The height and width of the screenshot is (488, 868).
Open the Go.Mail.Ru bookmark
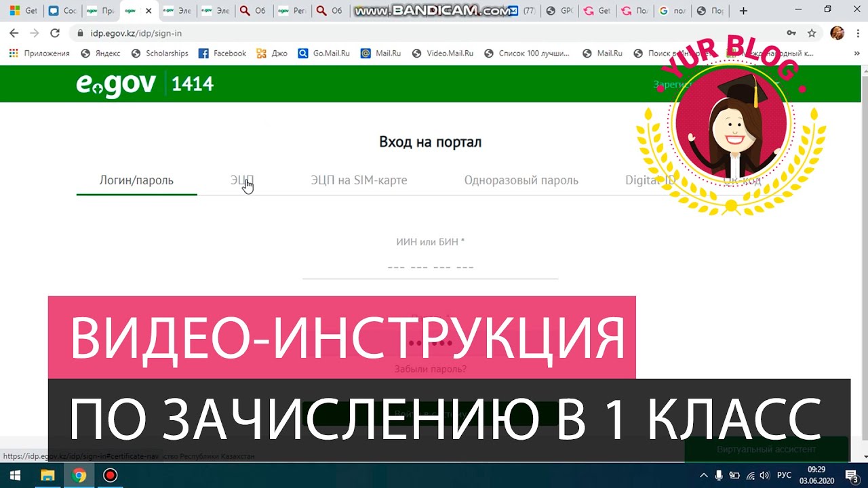[x=324, y=54]
